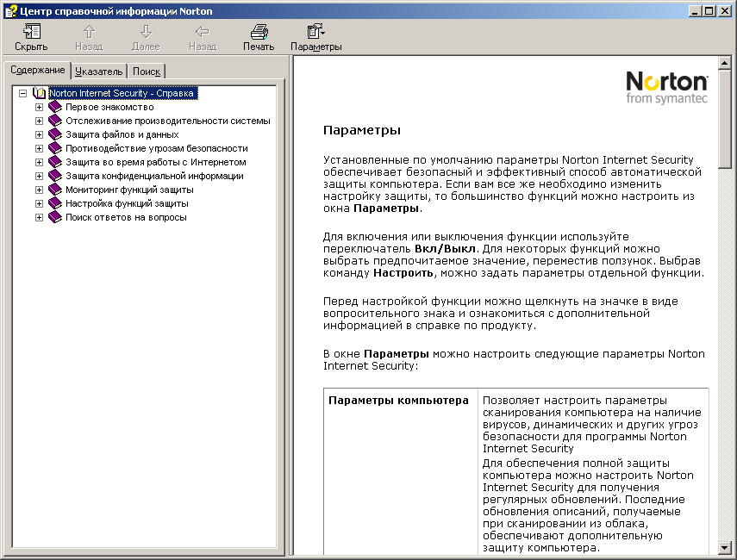The height and width of the screenshot is (560, 737).
Task: Click the book icon beside Защита файлов и данных
Action: (55, 134)
